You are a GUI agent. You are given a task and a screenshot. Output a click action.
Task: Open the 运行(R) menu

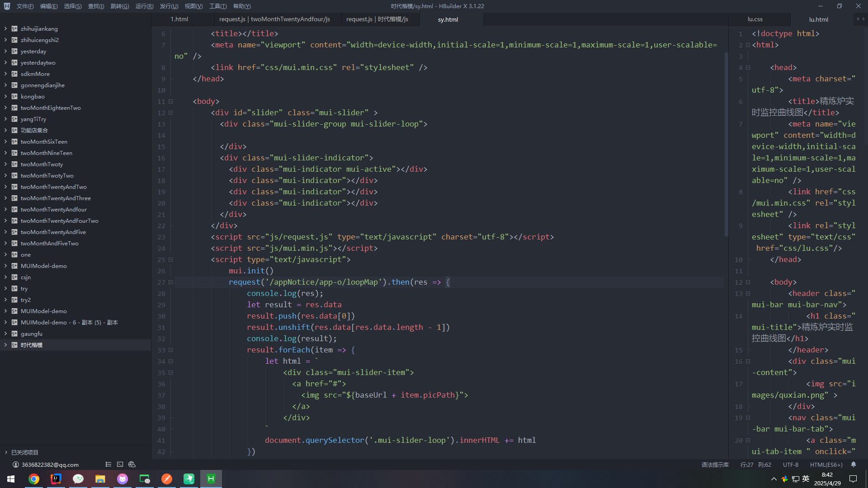tap(144, 6)
